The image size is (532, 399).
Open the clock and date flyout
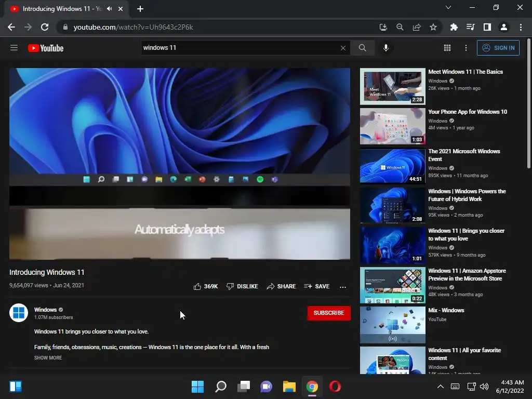[510, 387]
